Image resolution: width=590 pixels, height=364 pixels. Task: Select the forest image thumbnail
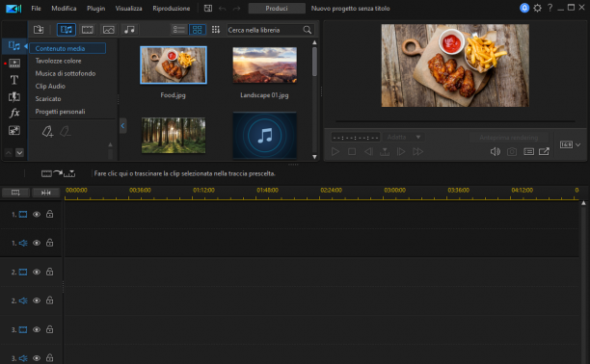pos(174,136)
